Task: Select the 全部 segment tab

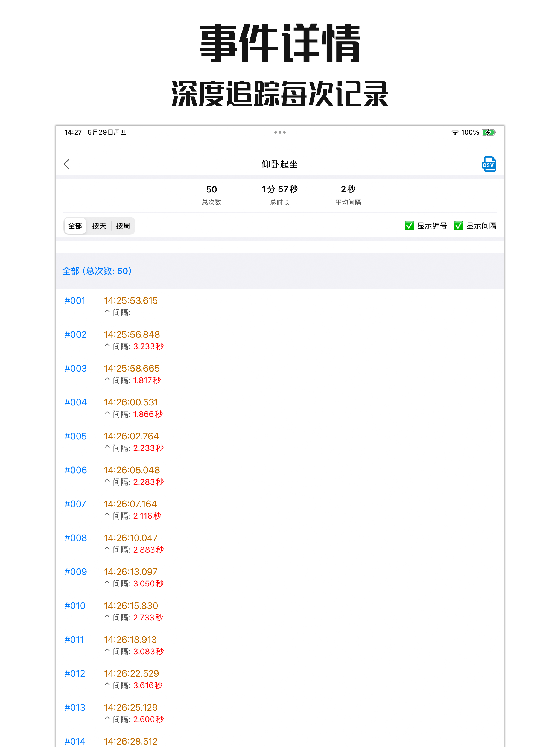Action: pos(75,226)
